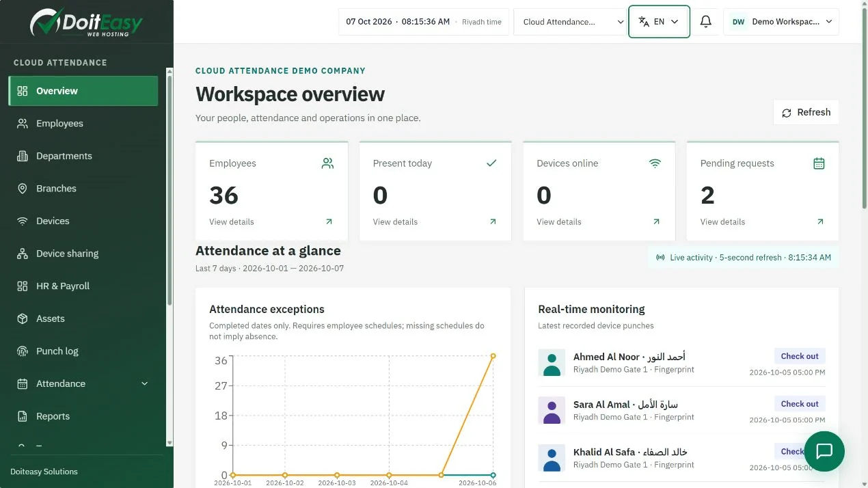Click the Doiteasy Solutions footer text

click(x=44, y=472)
